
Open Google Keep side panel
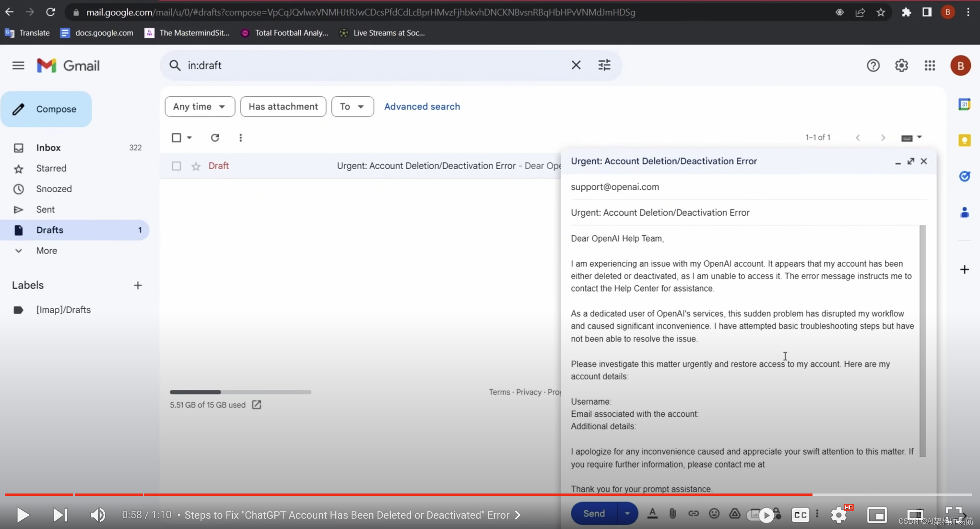964,140
